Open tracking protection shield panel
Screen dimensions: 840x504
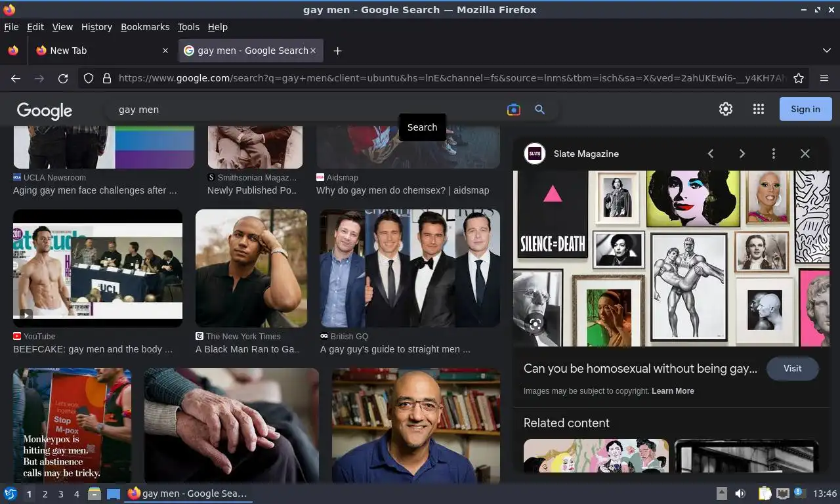click(x=89, y=78)
